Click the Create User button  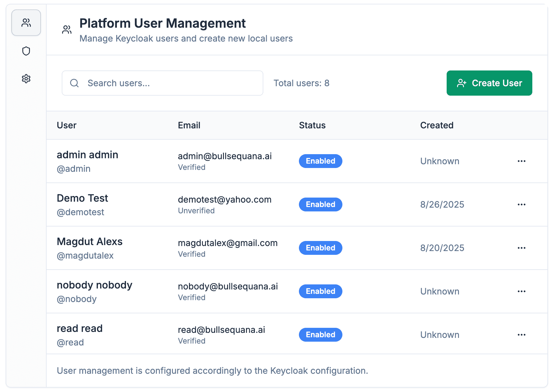click(489, 83)
